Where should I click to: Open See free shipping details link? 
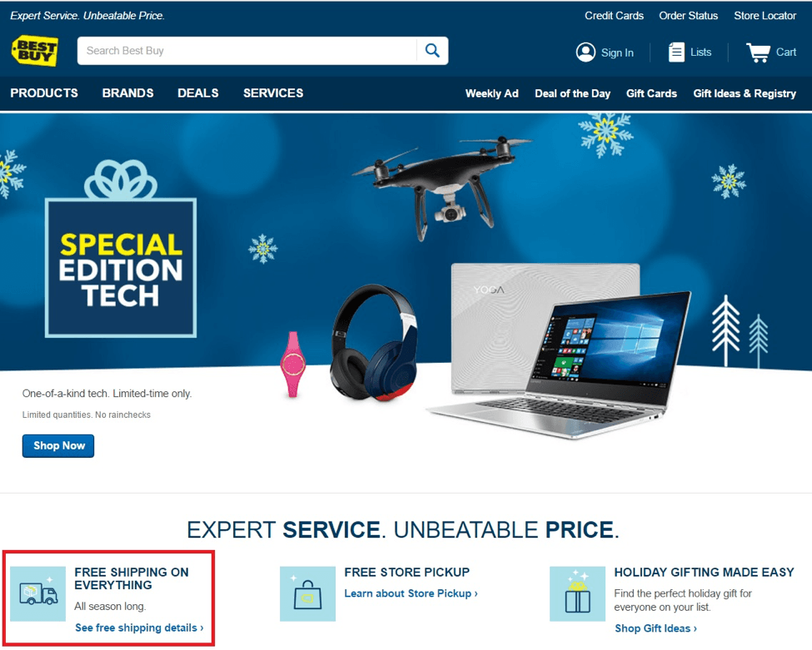point(139,628)
